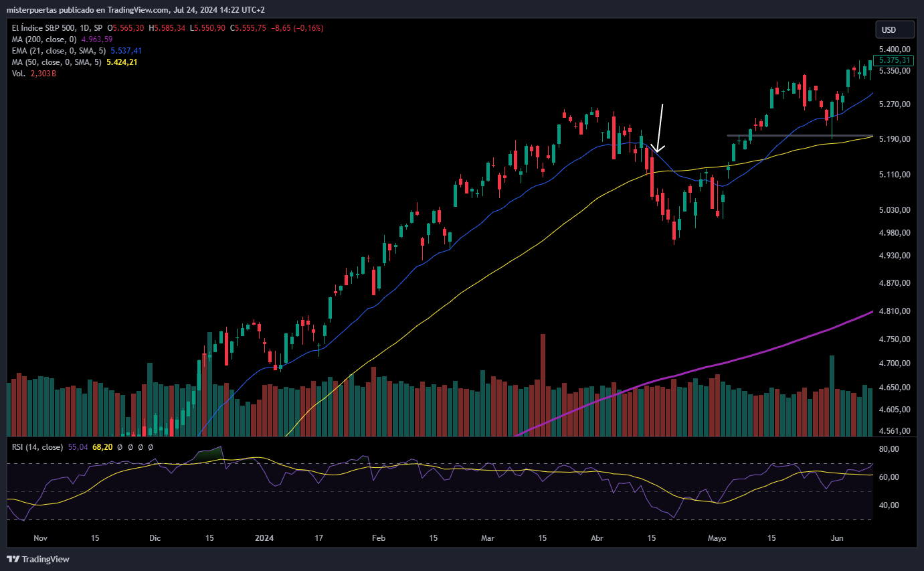The height and width of the screenshot is (571, 924).
Task: Click the 4.870,00 price axis label
Action: click(x=895, y=284)
